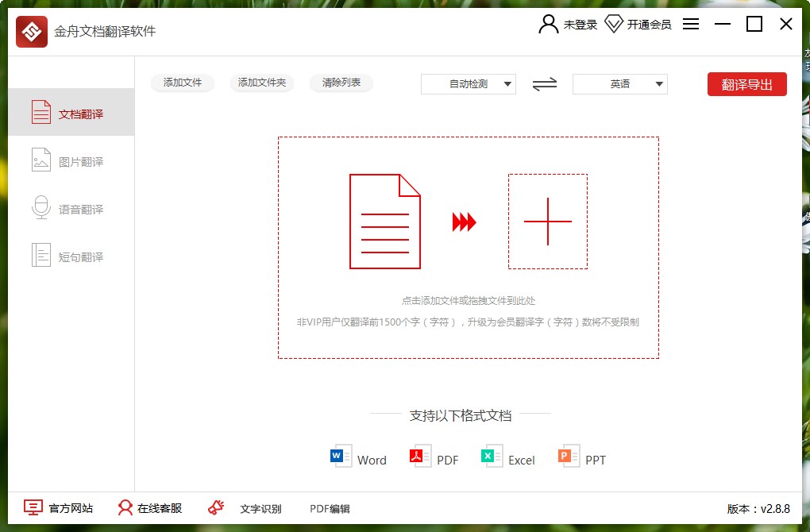Swap translation languages with the arrows
810x532 pixels.
coord(545,83)
